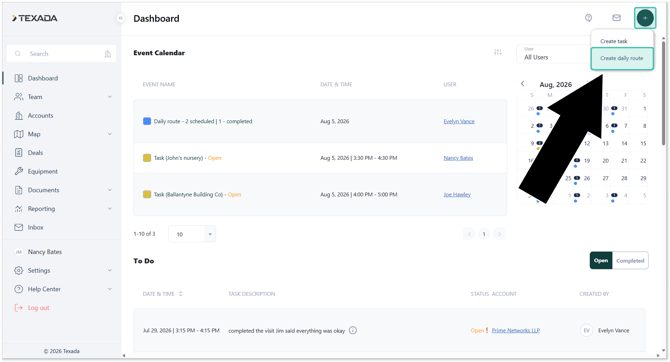Open Equipment from the sidebar
The height and width of the screenshot is (362, 670).
tap(43, 171)
